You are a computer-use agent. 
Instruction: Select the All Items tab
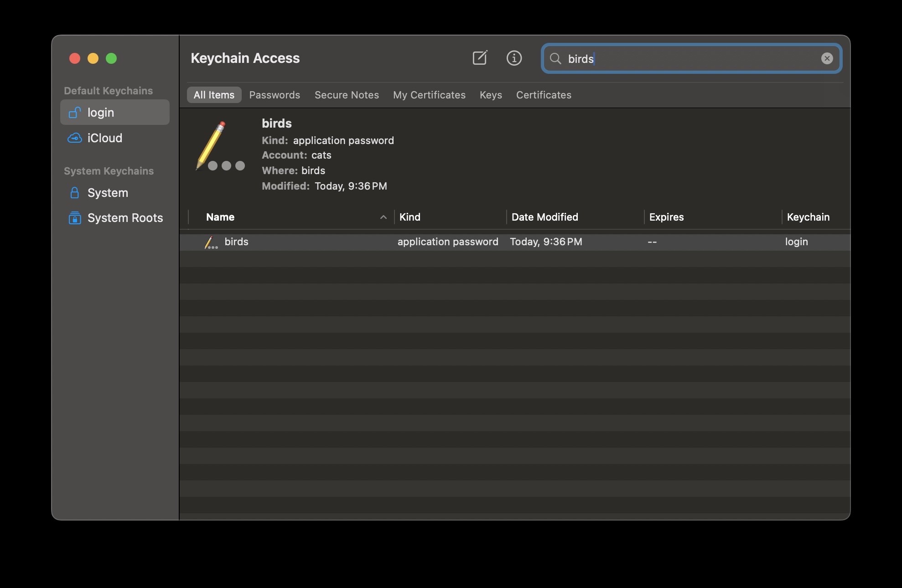214,95
